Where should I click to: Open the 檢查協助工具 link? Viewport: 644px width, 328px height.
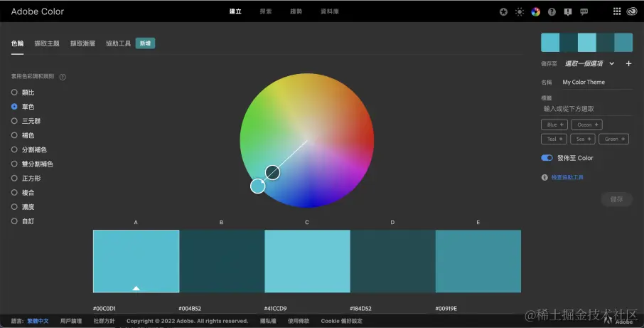[x=567, y=178]
